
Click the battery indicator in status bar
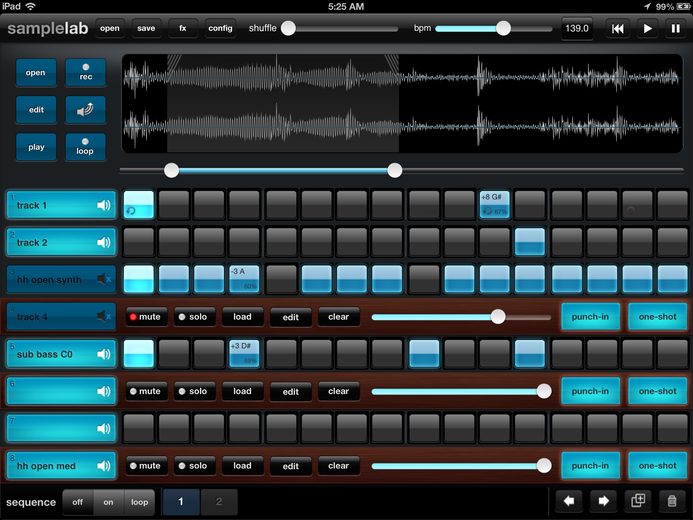pos(683,6)
